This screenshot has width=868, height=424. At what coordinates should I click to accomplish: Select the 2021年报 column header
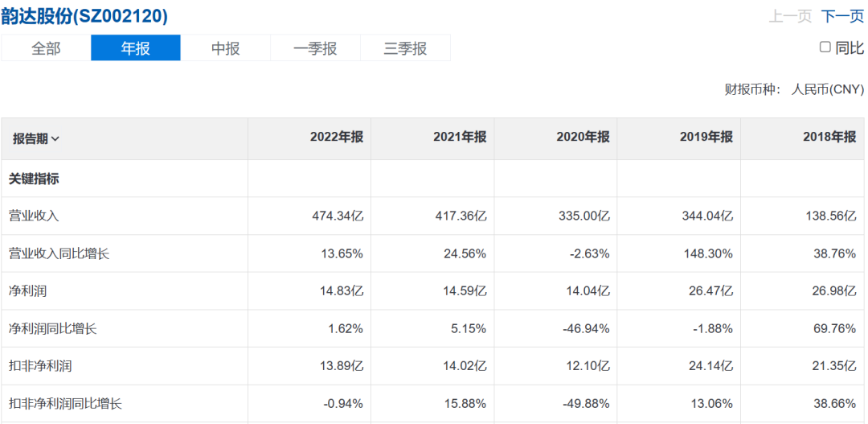[459, 138]
